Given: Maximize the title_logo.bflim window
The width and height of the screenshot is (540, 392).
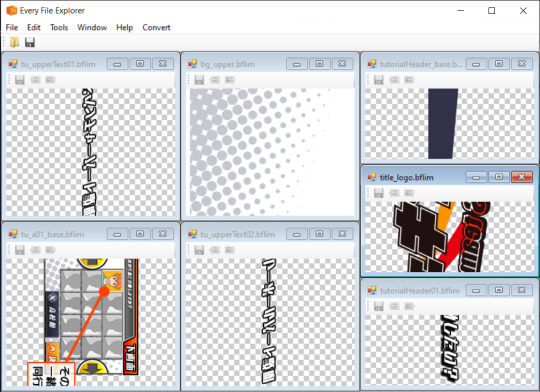Looking at the screenshot, I should coord(499,177).
